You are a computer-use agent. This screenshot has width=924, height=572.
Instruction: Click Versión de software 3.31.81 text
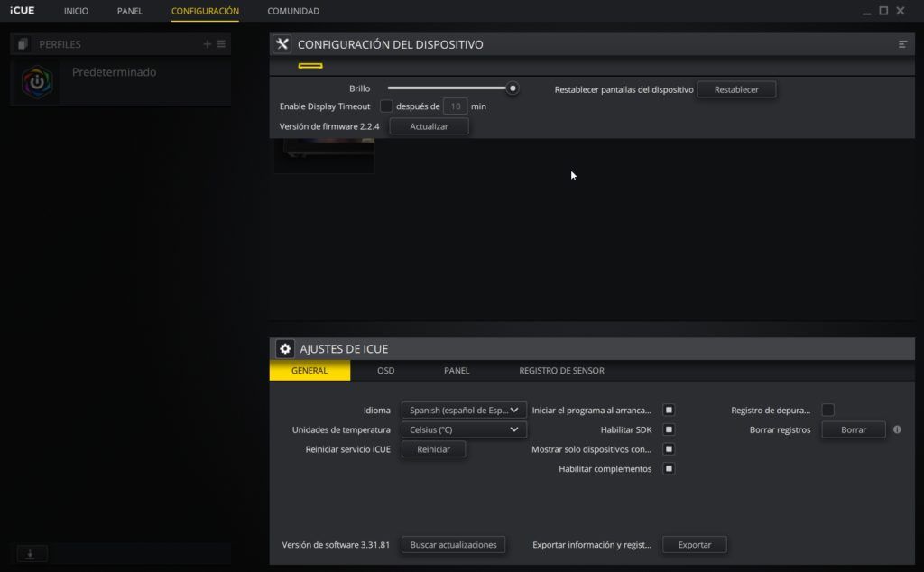pos(336,545)
